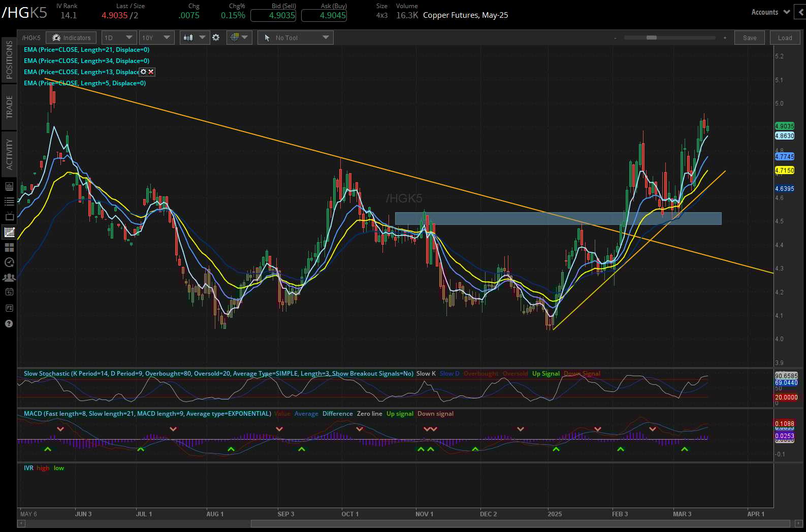
Task: Click the MACD Difference legend label
Action: 338,414
